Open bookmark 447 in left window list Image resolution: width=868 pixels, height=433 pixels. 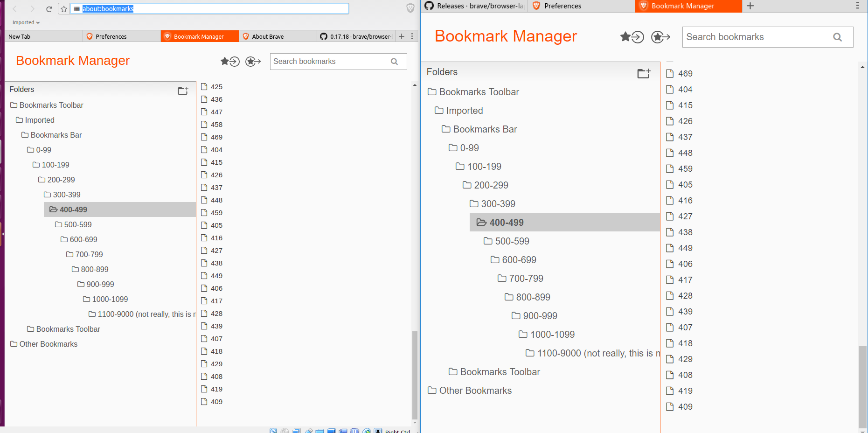212,112
